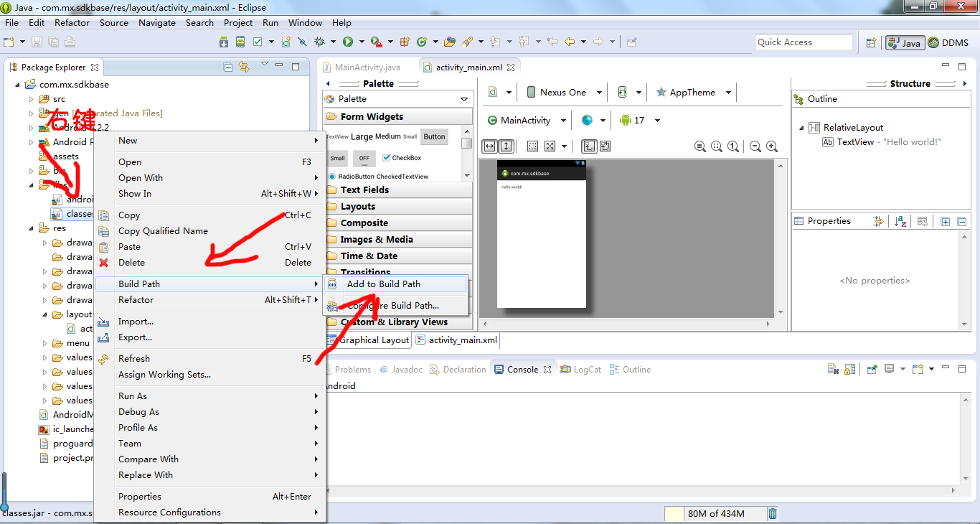Click the Outline icon in Structure panel
Viewport: 980px width, 524px height.
[798, 99]
